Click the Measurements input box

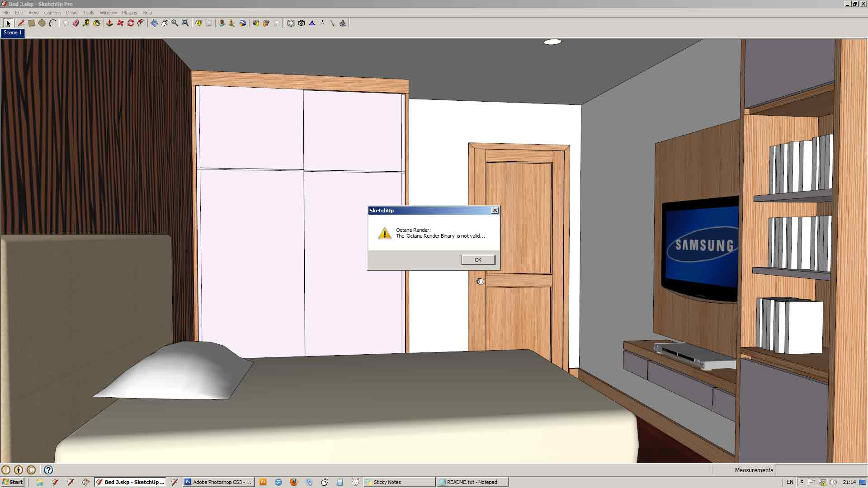point(821,470)
